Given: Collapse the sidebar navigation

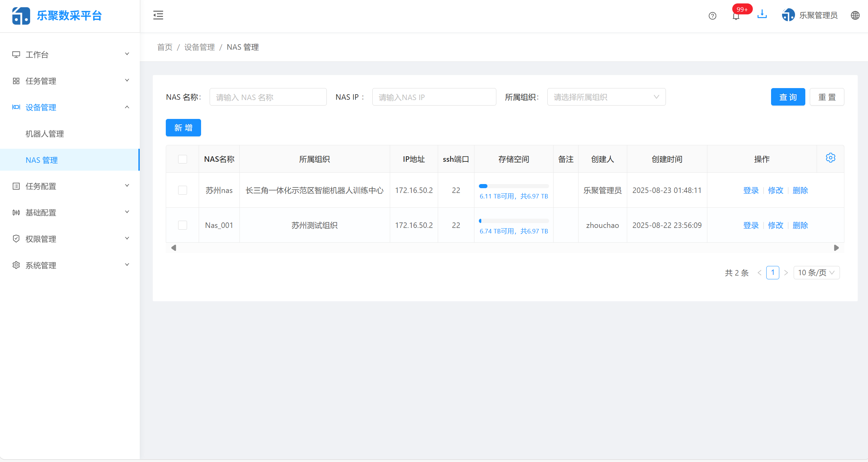Looking at the screenshot, I should pyautogui.click(x=158, y=15).
